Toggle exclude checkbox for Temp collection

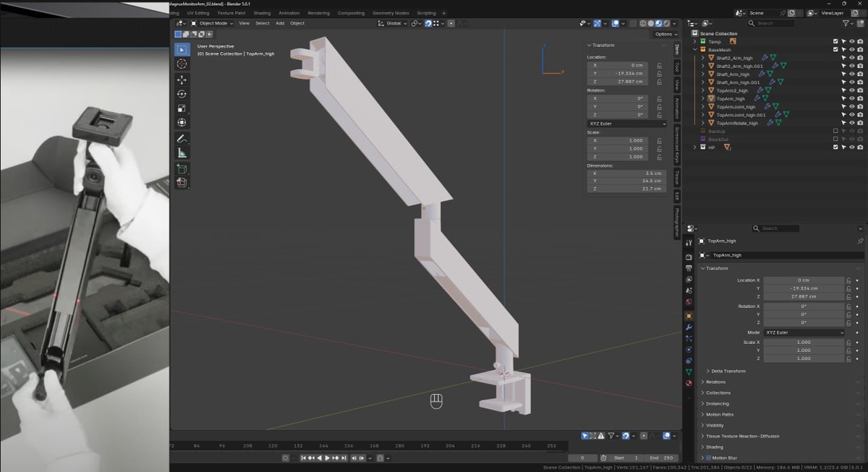point(835,42)
